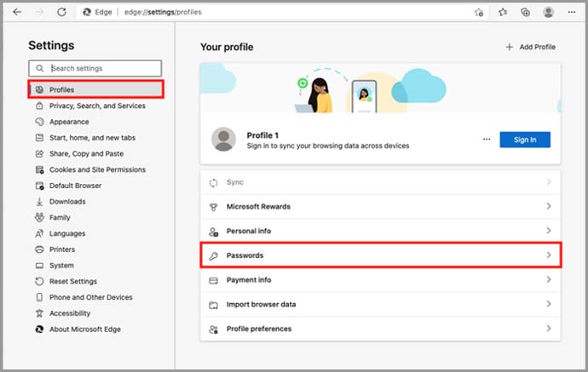Open Reset Settings page
Viewport: 588px width, 372px height.
click(73, 282)
